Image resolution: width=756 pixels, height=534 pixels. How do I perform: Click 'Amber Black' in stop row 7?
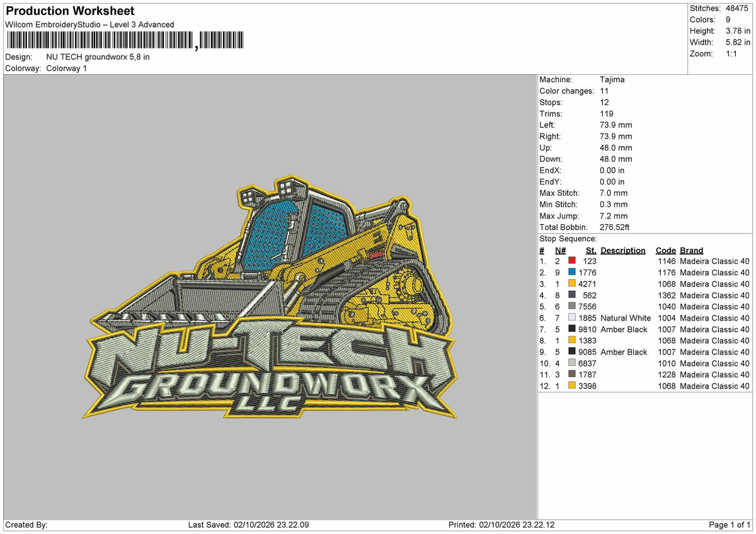pos(624,329)
